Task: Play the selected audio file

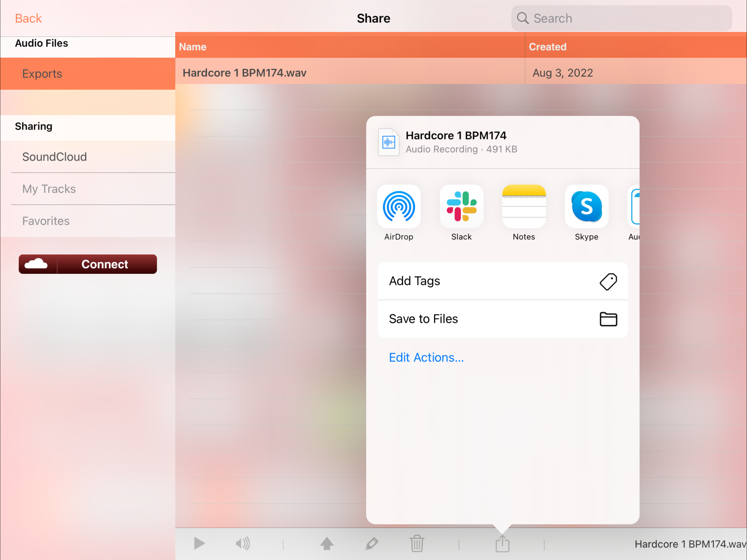Action: click(199, 543)
